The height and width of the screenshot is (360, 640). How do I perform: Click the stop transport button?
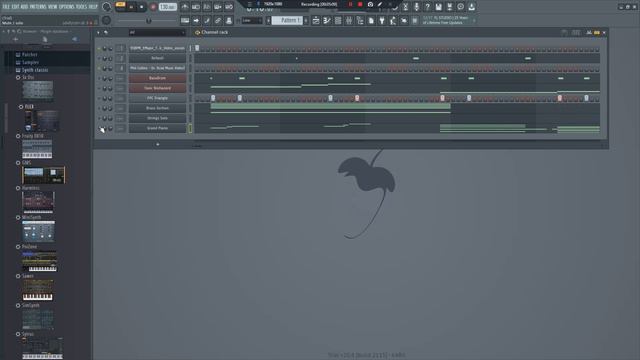tap(142, 7)
